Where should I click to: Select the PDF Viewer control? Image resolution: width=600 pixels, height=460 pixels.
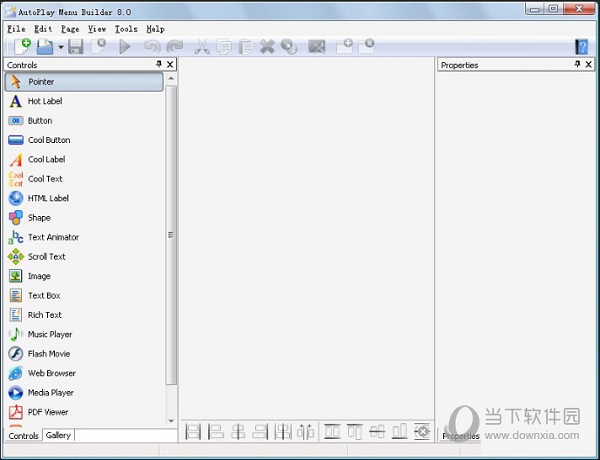click(x=84, y=412)
